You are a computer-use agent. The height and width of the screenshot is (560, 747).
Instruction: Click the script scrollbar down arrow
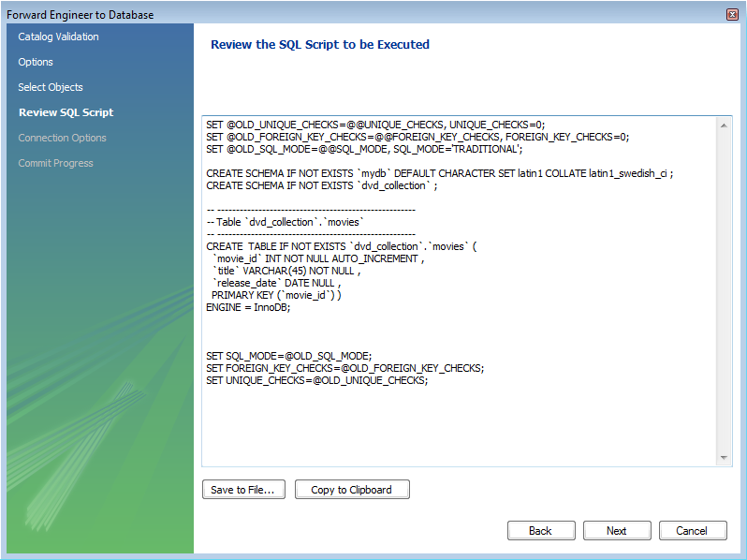pyautogui.click(x=725, y=458)
